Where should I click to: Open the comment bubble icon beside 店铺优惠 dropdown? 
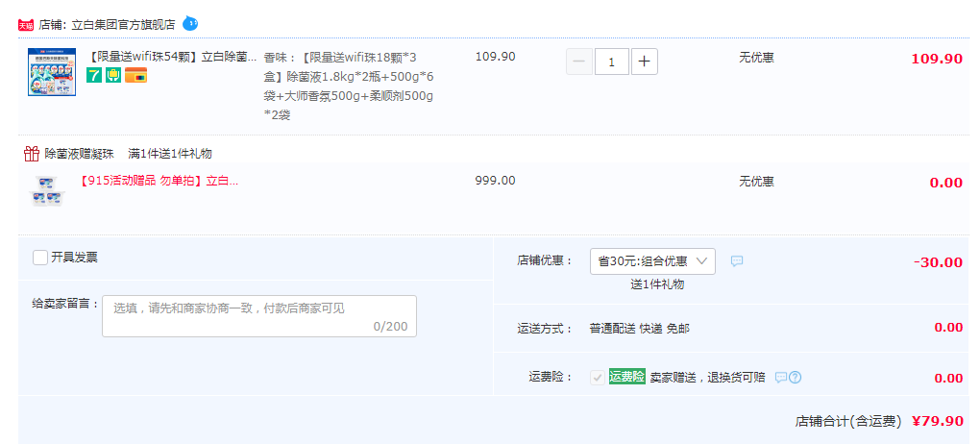click(x=737, y=261)
